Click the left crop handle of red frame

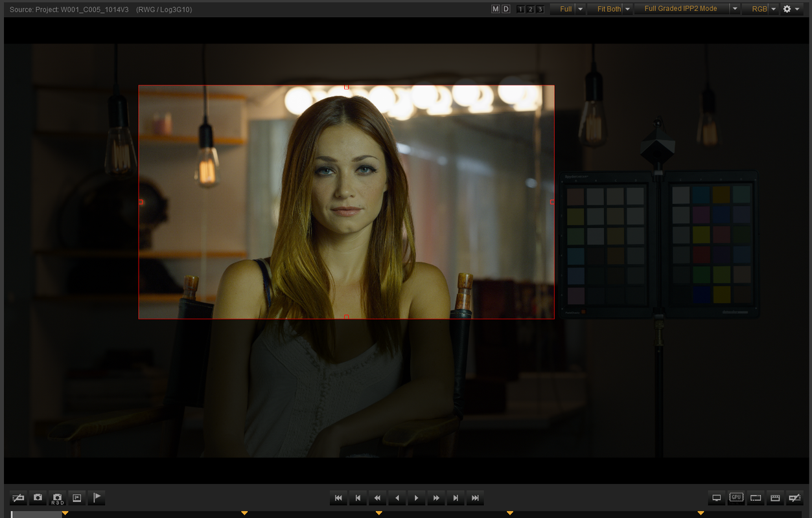coord(141,202)
